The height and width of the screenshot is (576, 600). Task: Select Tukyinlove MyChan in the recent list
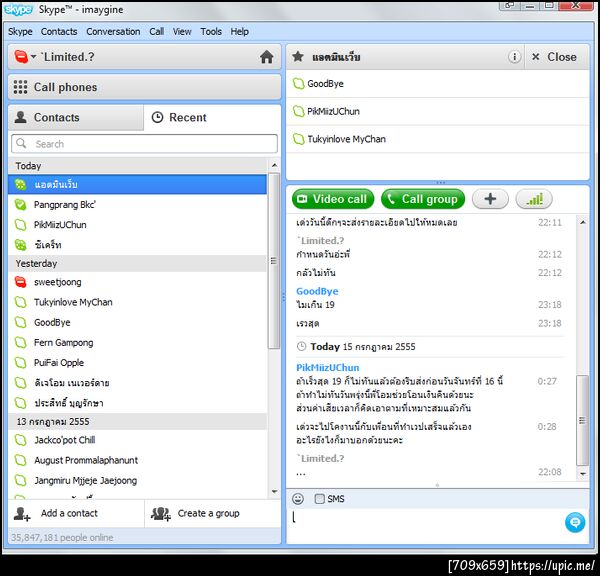pos(137,302)
